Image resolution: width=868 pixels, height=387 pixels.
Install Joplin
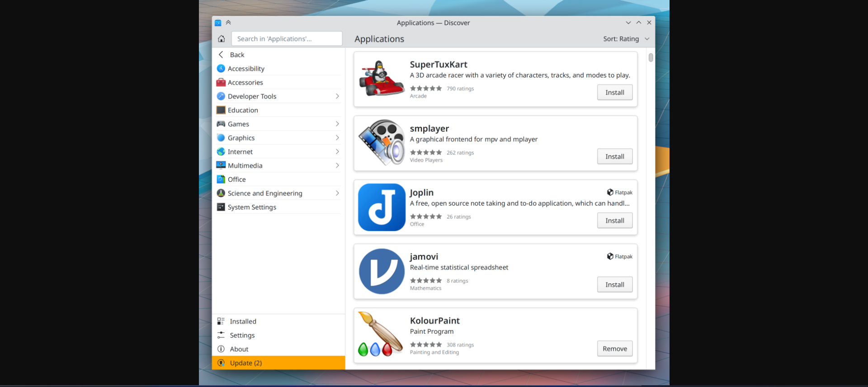point(615,221)
